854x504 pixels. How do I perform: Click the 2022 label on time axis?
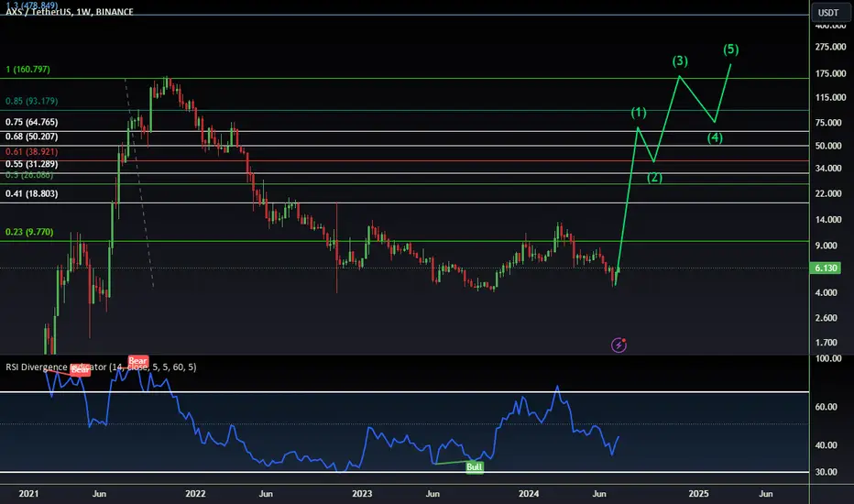(195, 494)
